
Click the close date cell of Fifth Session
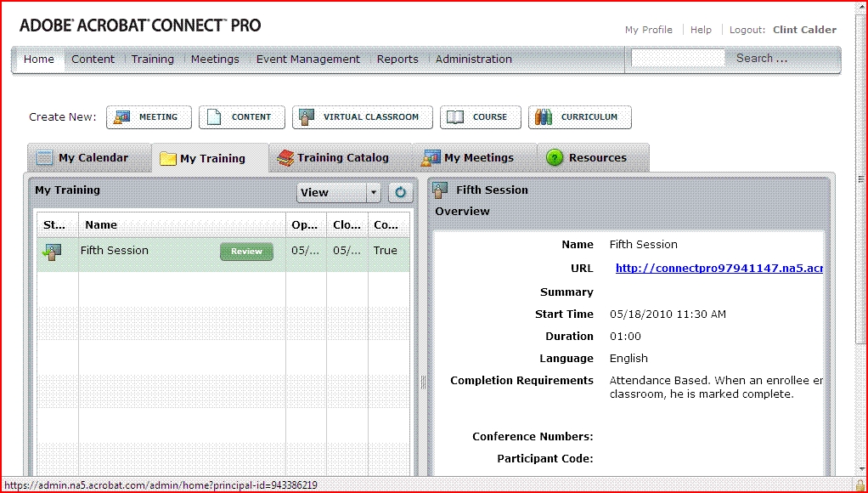click(347, 251)
